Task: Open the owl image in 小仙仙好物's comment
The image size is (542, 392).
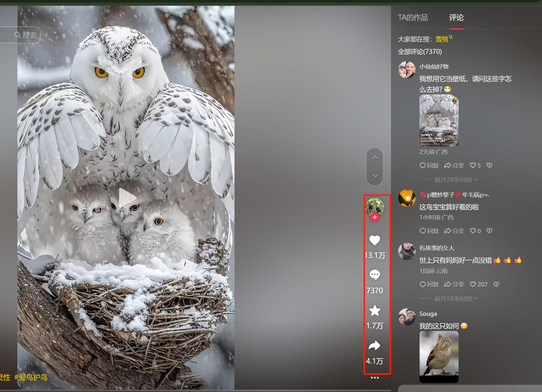Action: coord(439,120)
